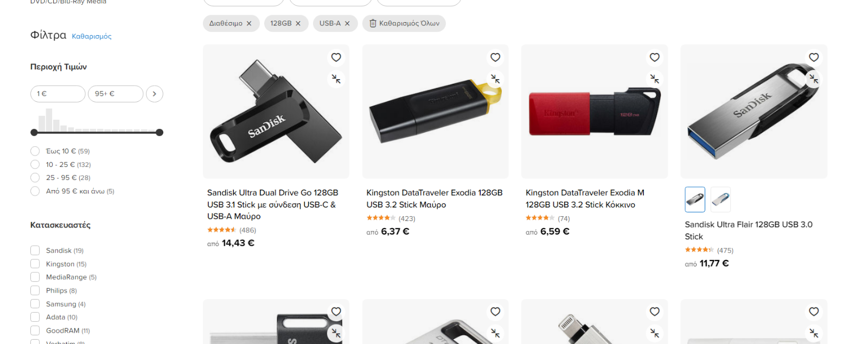Choose the Έως 10 € price option
Screen dimensions: 868x344
35,151
